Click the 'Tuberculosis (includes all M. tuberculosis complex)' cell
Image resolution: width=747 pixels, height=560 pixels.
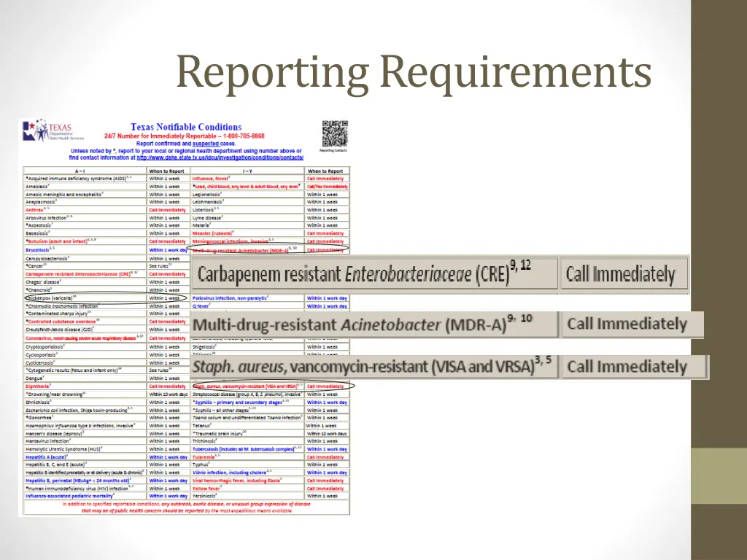[247, 449]
